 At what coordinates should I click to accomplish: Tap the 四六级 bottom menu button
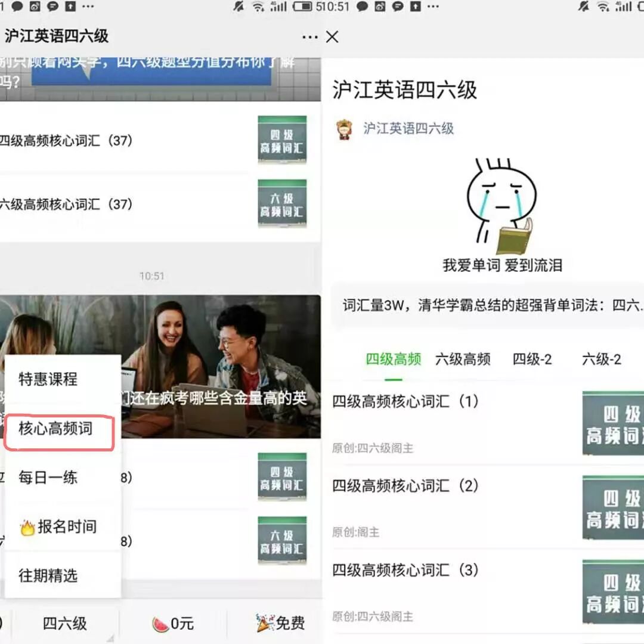(65, 624)
